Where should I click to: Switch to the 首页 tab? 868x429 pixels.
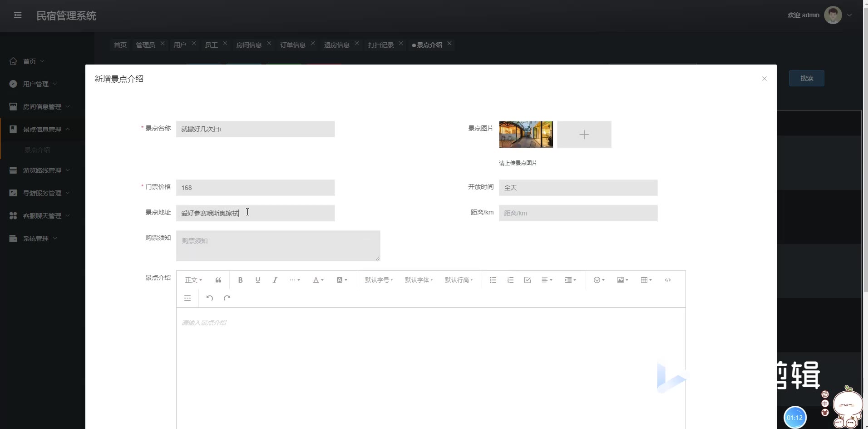[120, 45]
